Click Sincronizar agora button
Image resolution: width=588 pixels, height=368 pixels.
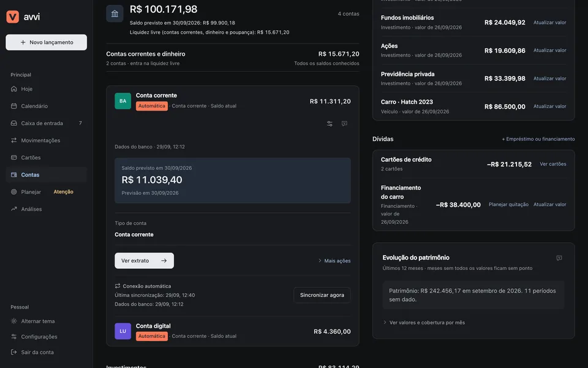point(322,295)
